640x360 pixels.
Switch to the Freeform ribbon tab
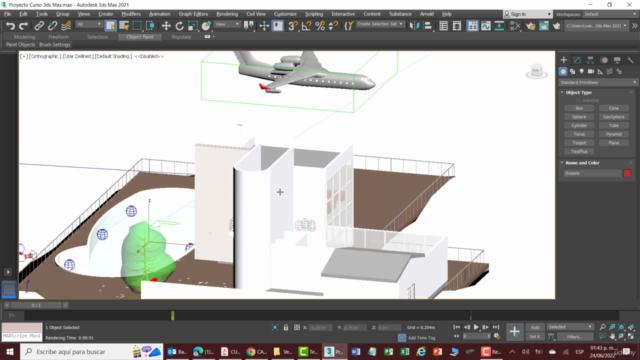58,37
